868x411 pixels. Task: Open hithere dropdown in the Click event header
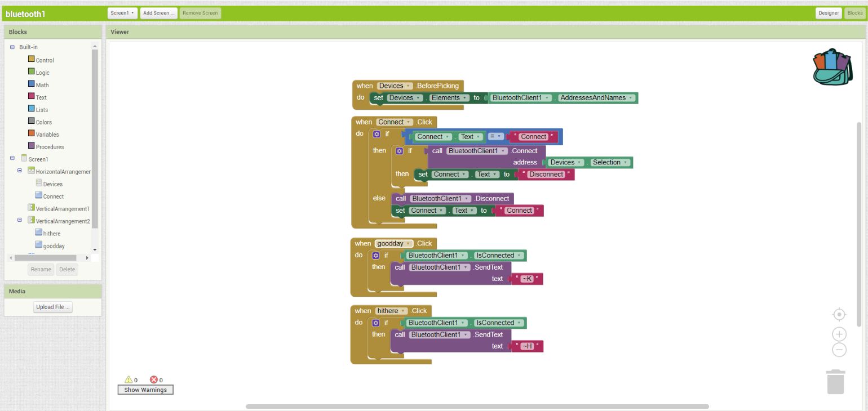(x=391, y=311)
